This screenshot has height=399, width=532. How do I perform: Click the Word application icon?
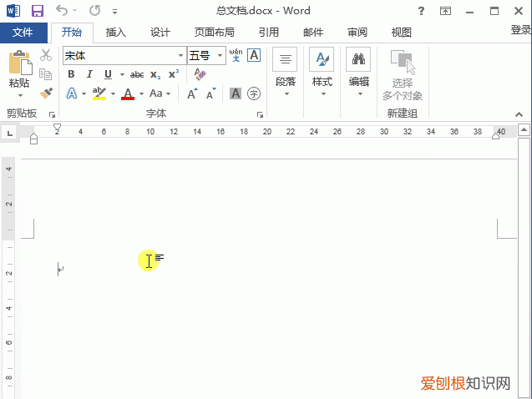[x=13, y=11]
